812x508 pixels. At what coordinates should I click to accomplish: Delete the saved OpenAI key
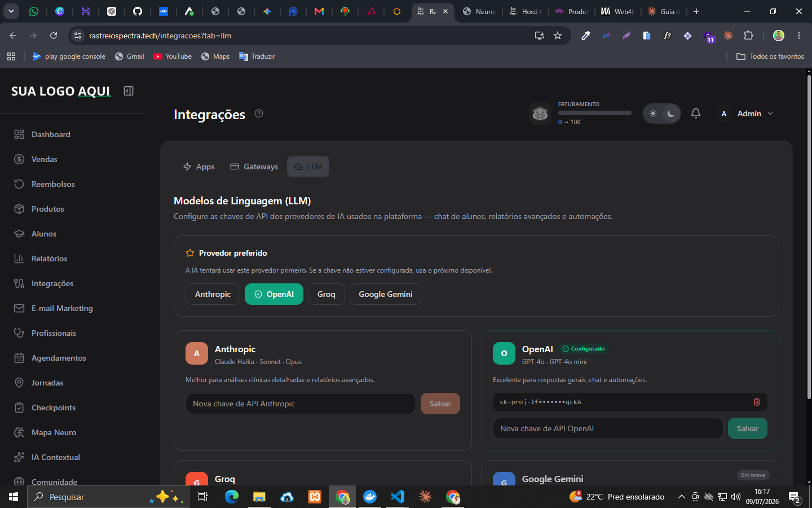[757, 402]
